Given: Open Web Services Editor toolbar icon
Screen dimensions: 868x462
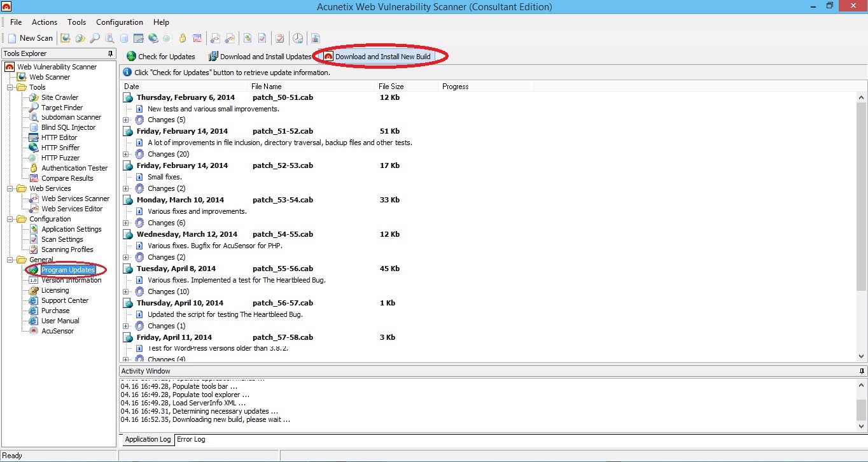Looking at the screenshot, I should (x=230, y=38).
